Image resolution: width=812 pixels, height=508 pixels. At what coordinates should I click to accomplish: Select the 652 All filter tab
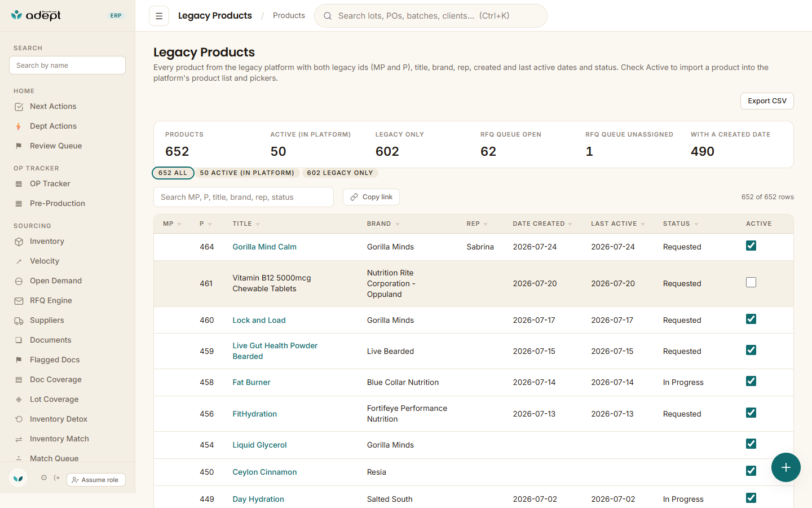point(173,173)
